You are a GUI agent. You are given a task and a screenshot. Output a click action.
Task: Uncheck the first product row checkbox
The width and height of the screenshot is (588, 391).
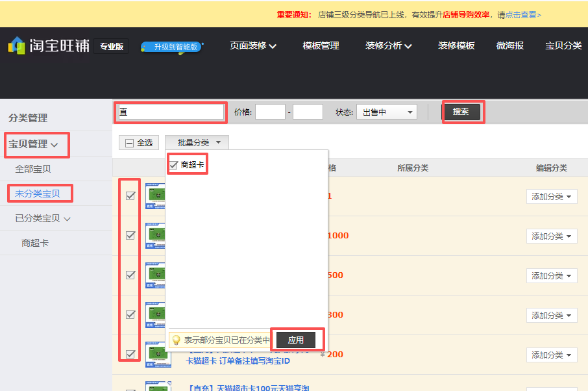tap(130, 195)
